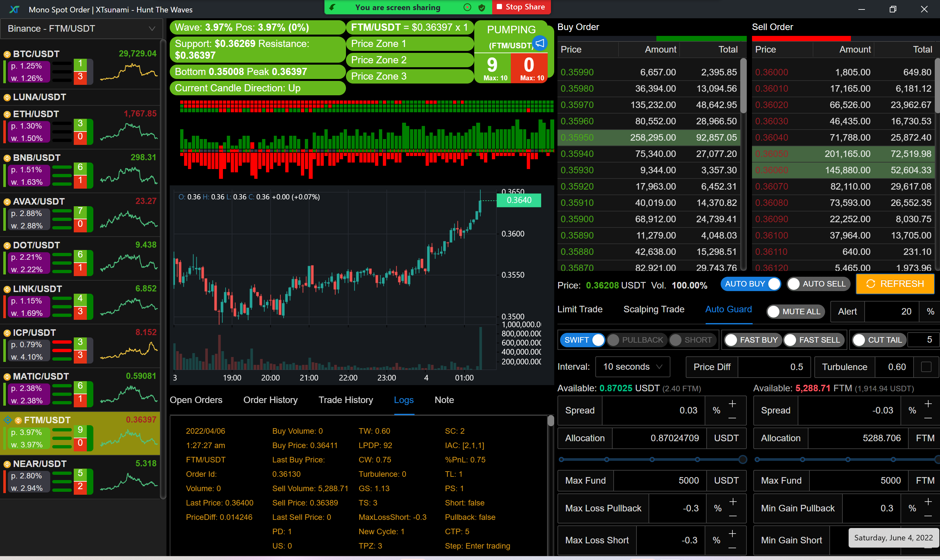
Task: Click the Logs panel scrollbar
Action: [551, 420]
